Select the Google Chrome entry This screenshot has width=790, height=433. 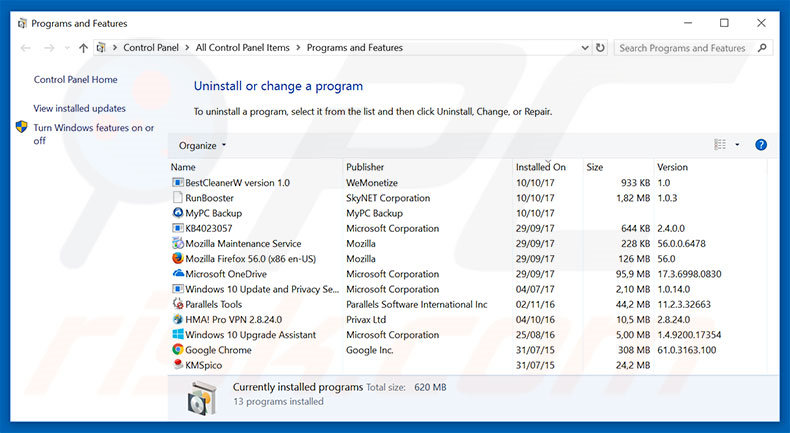click(x=218, y=349)
